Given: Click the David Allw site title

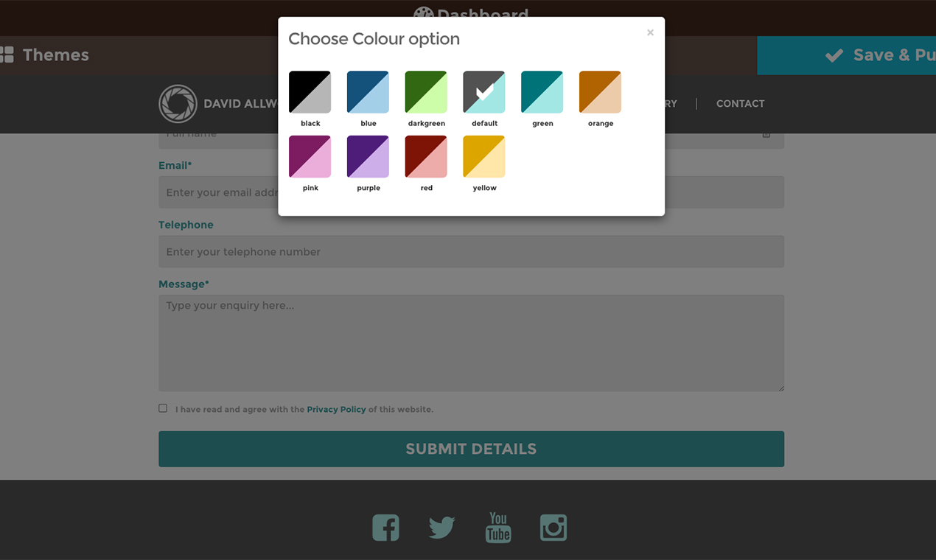Looking at the screenshot, I should (x=240, y=104).
